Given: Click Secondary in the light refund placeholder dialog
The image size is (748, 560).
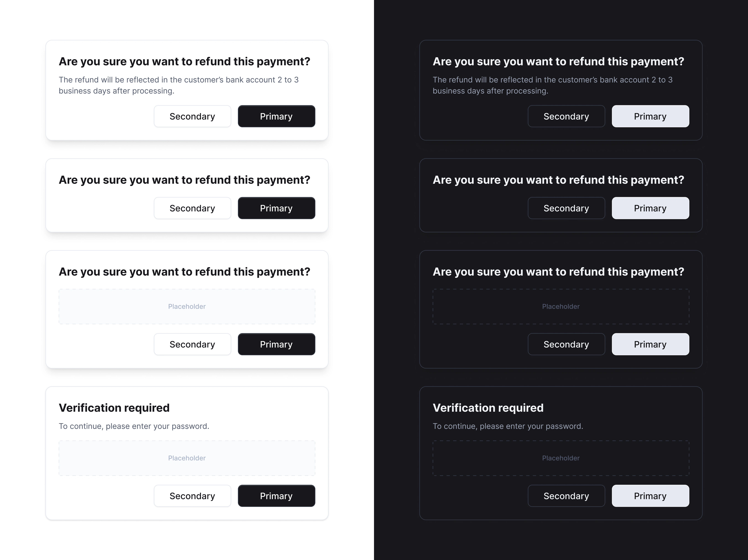Looking at the screenshot, I should [x=192, y=344].
